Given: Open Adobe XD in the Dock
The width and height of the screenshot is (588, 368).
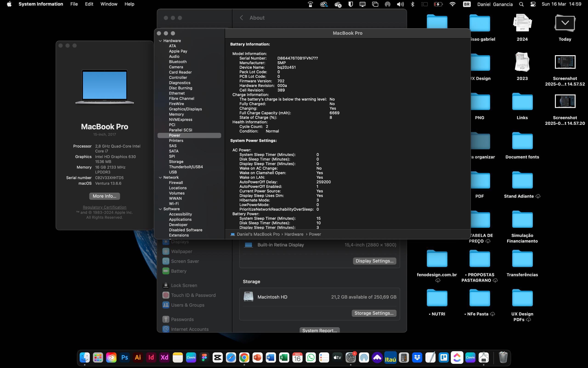Looking at the screenshot, I should pyautogui.click(x=164, y=357).
